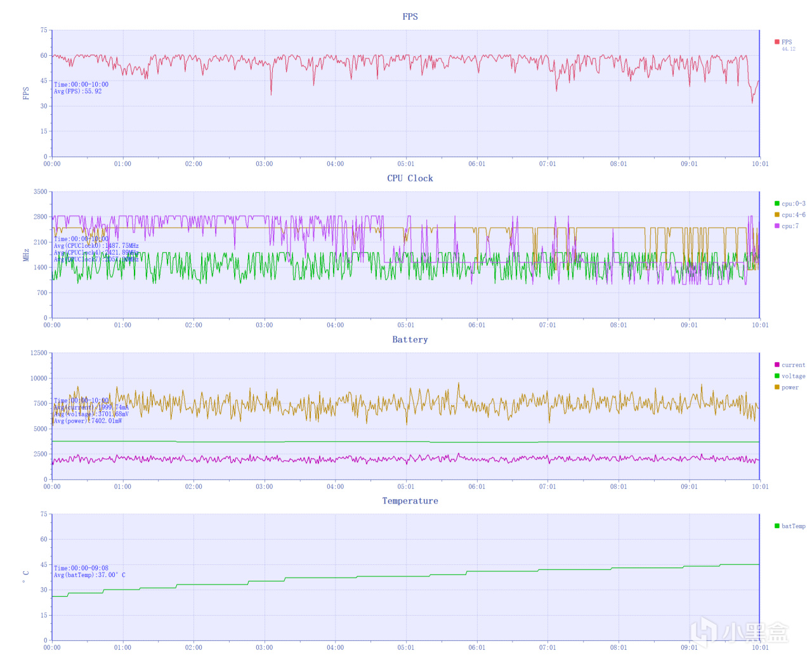This screenshot has width=812, height=667.
Task: Select 03:00 marker on CPU Clock axis
Action: [265, 325]
